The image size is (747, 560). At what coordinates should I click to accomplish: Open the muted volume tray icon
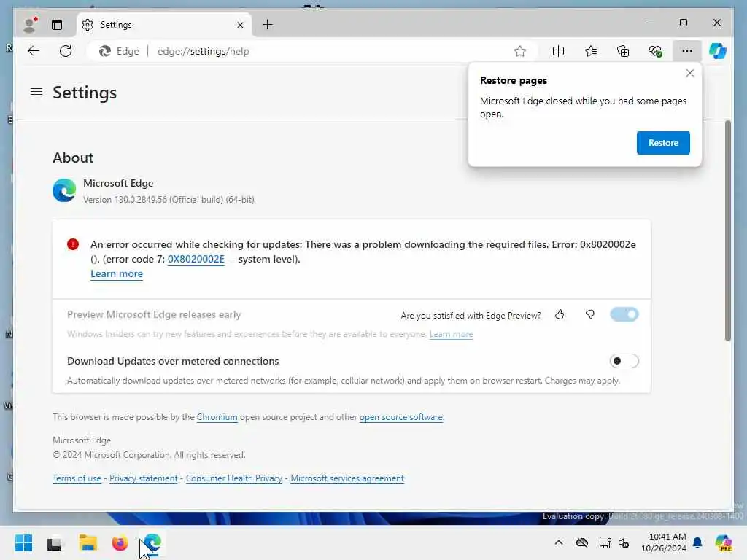pyautogui.click(x=624, y=542)
